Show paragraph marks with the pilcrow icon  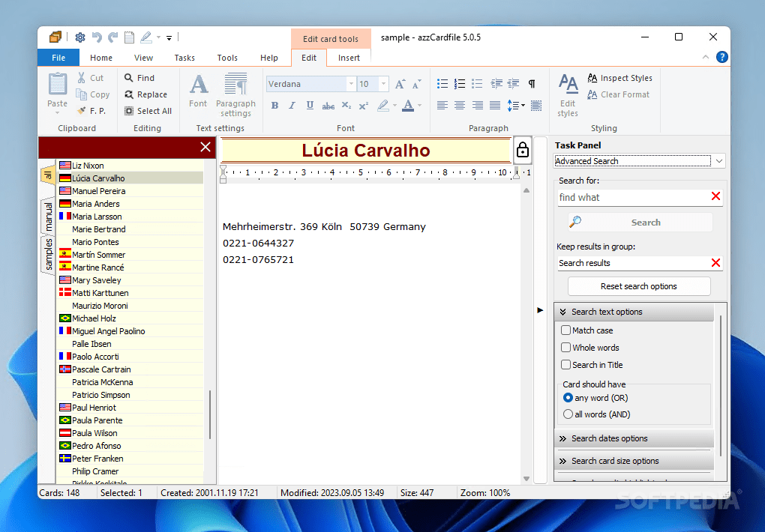point(532,83)
